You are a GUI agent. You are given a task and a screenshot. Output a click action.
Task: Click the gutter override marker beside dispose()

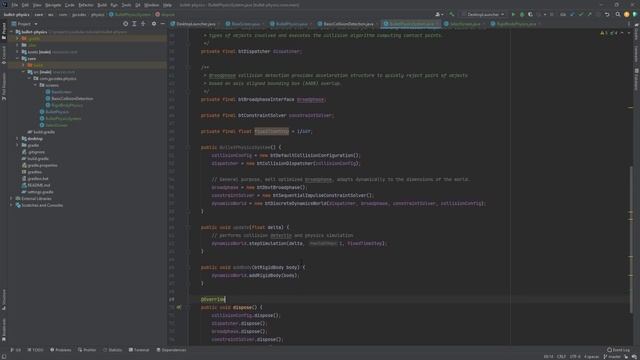coord(179,307)
